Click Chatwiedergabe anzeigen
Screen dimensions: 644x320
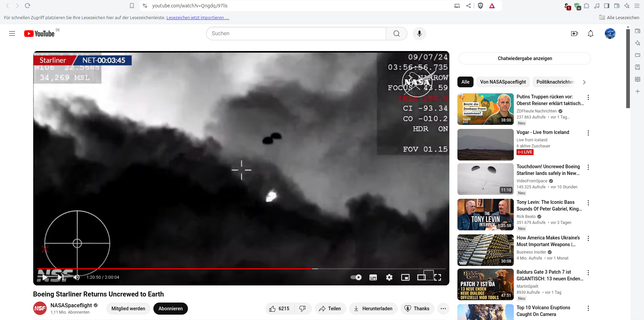(525, 58)
